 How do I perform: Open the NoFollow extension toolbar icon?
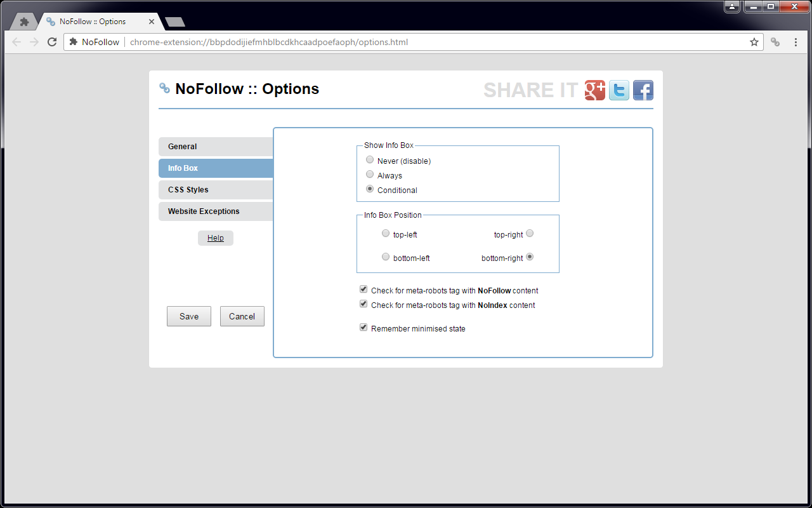point(775,42)
